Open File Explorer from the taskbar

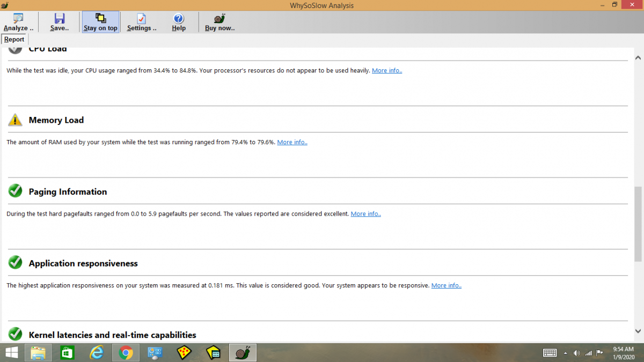point(38,352)
